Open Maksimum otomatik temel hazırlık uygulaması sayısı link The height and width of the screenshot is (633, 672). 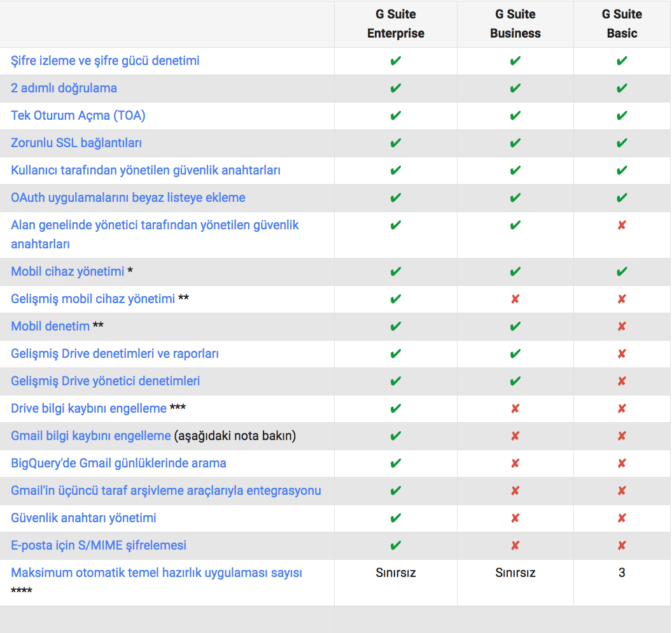point(157,573)
